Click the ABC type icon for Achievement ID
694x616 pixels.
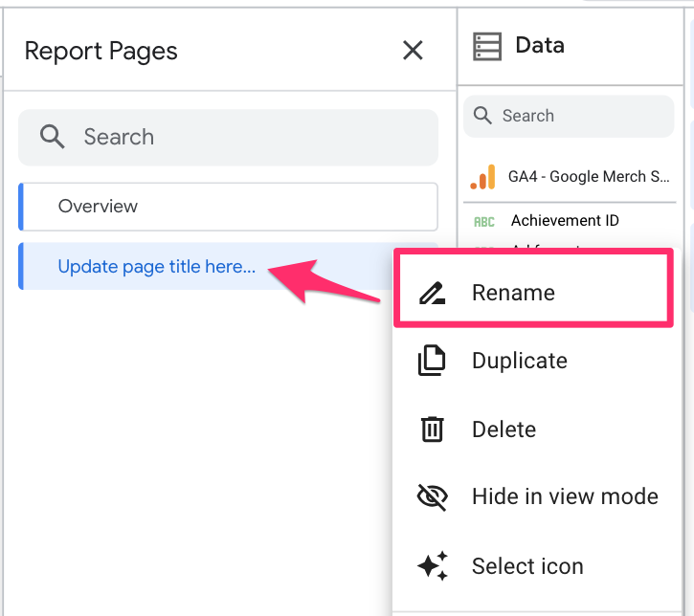click(484, 221)
